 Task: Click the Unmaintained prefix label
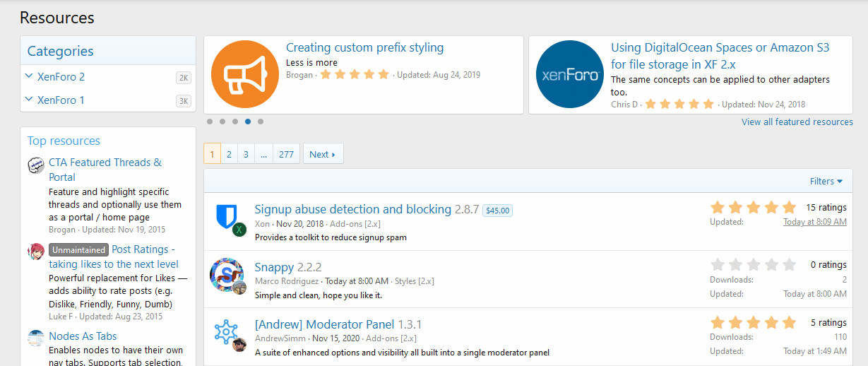[78, 249]
